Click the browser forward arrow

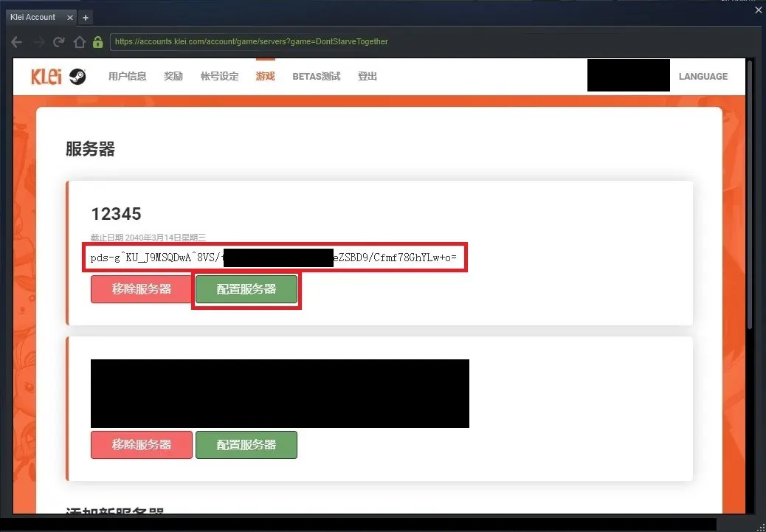pyautogui.click(x=38, y=42)
